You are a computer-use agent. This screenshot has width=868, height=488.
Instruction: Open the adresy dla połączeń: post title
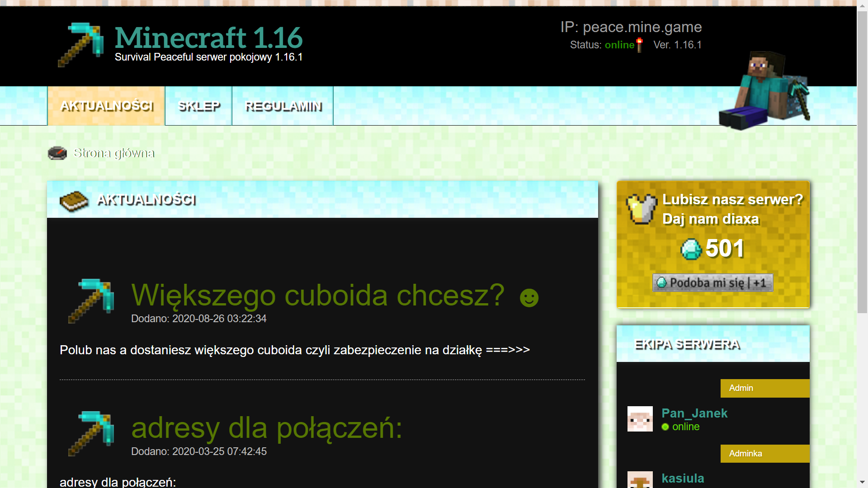click(x=267, y=428)
